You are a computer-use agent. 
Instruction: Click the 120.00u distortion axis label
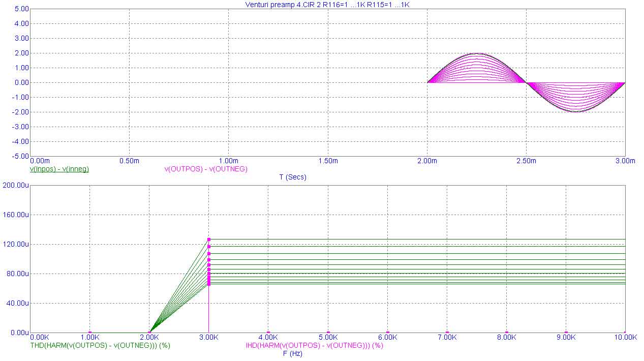click(16, 244)
